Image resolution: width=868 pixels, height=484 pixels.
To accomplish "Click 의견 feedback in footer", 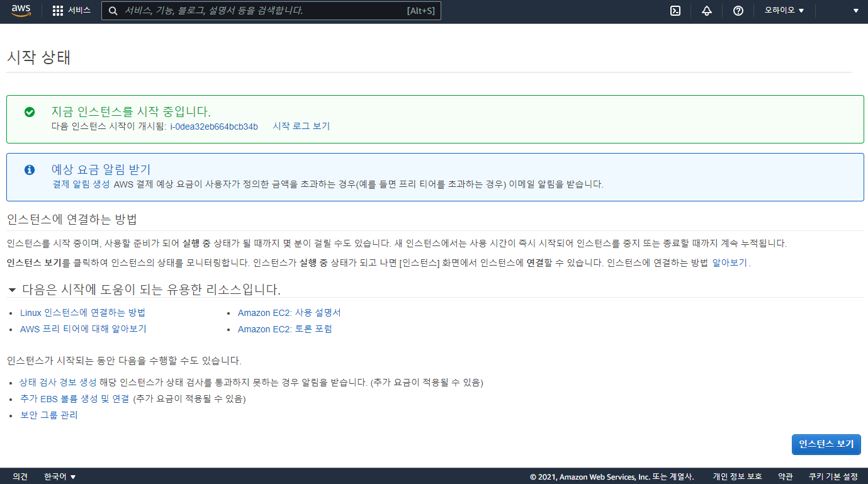I will click(20, 476).
